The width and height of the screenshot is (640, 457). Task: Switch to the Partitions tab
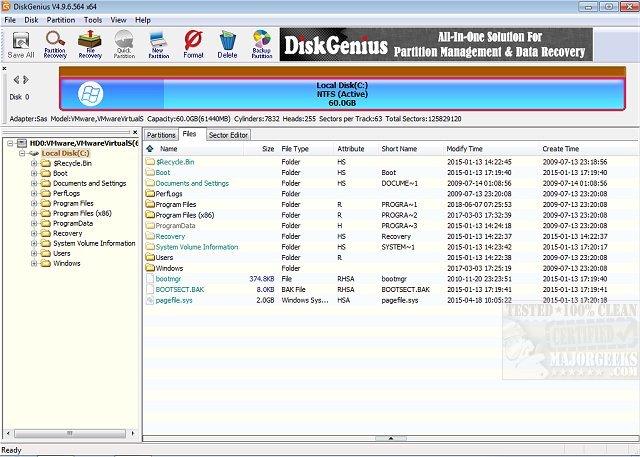[x=161, y=134]
